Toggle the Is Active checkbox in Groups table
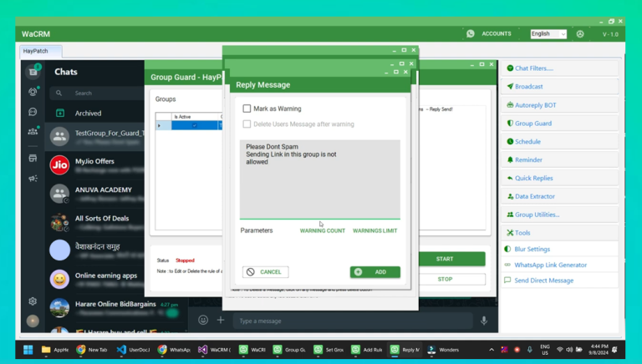This screenshot has height=364, width=642. pos(194,126)
